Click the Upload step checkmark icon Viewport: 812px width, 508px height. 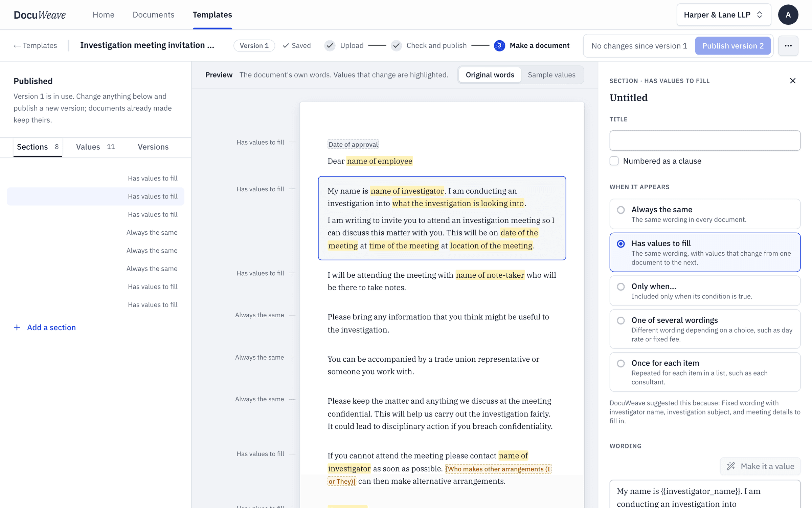tap(330, 46)
